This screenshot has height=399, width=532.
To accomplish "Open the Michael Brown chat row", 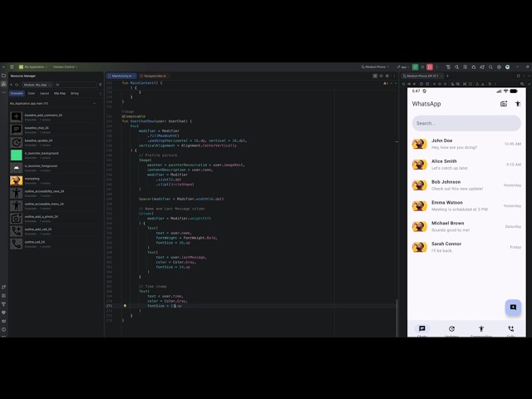I will point(466,226).
